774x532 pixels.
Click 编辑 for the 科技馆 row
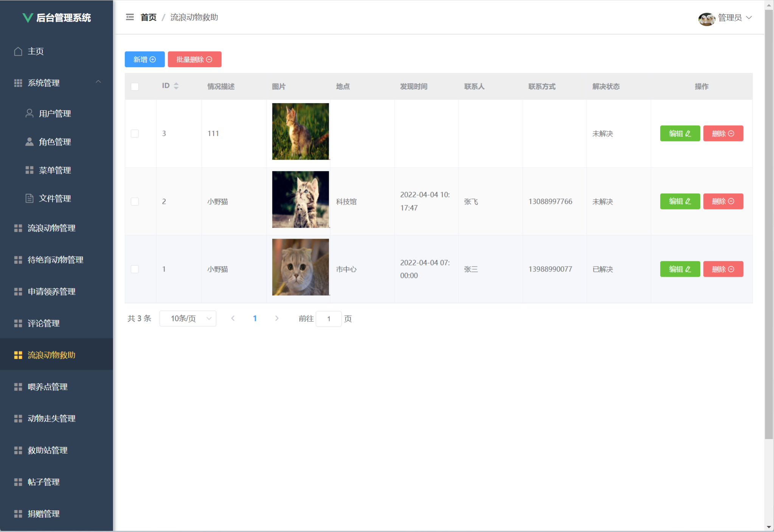point(680,201)
